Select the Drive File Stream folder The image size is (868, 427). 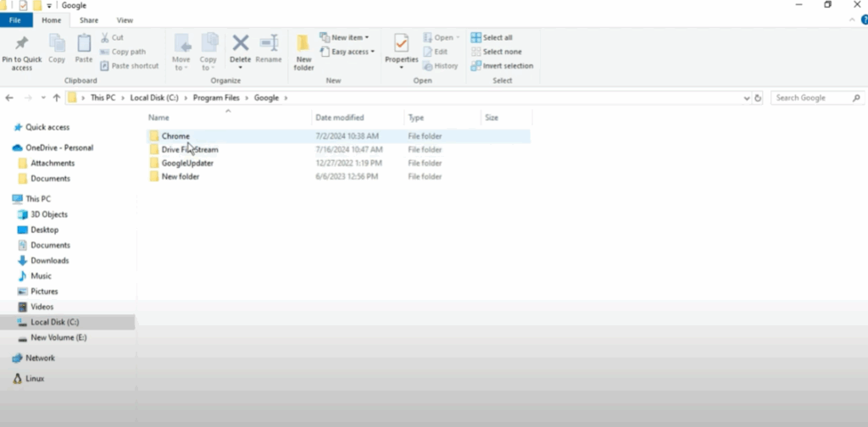point(338,150)
